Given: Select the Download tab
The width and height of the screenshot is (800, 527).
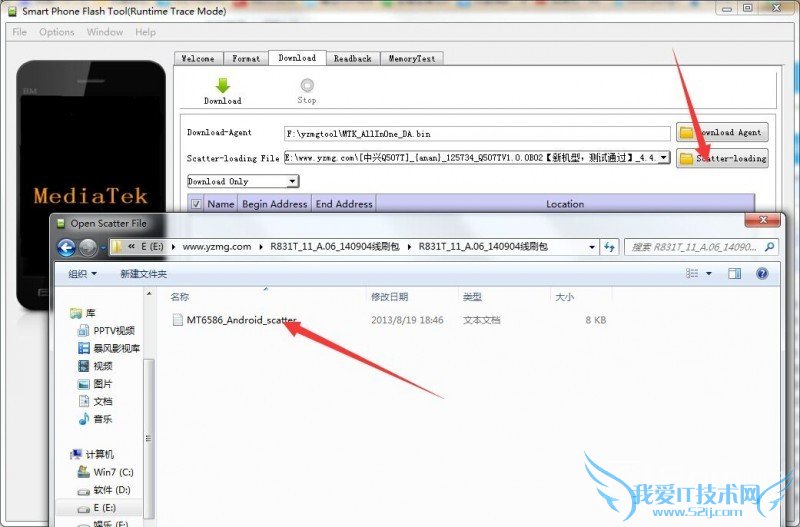Looking at the screenshot, I should coord(297,58).
